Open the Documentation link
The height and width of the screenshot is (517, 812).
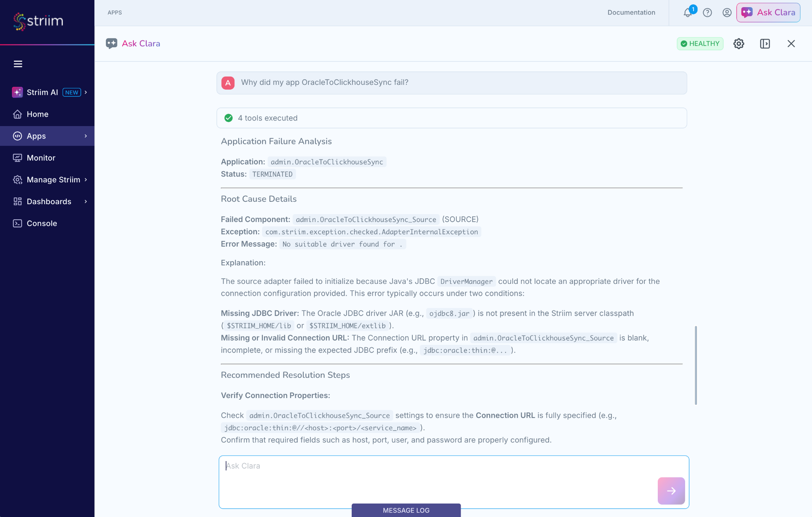tap(631, 13)
